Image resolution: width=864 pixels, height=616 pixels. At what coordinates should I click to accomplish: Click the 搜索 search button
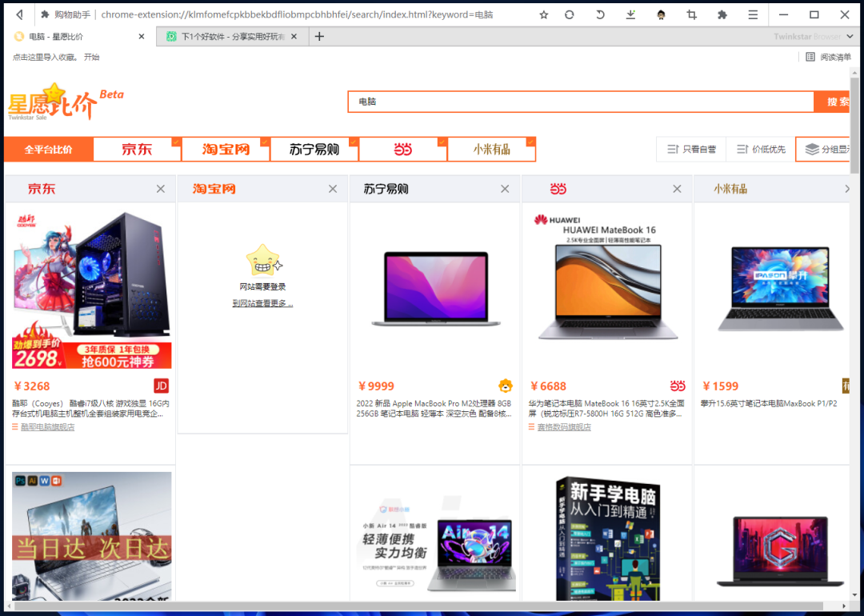tap(838, 102)
